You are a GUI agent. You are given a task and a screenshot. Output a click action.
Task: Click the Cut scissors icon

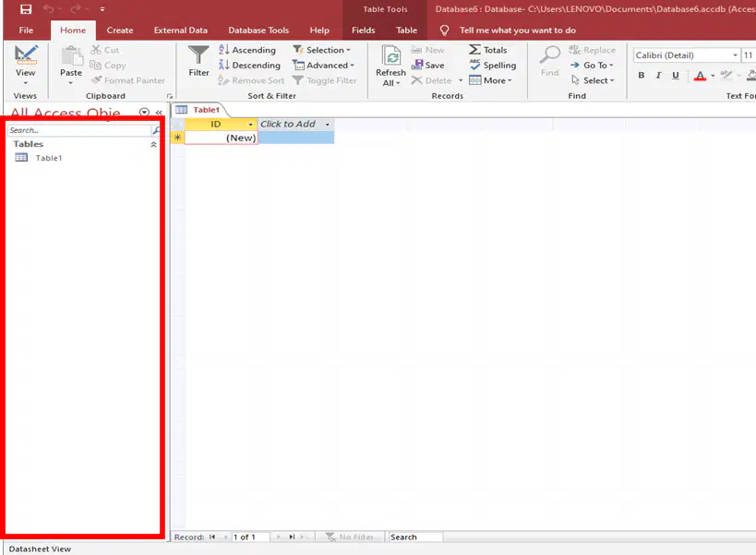pos(96,50)
